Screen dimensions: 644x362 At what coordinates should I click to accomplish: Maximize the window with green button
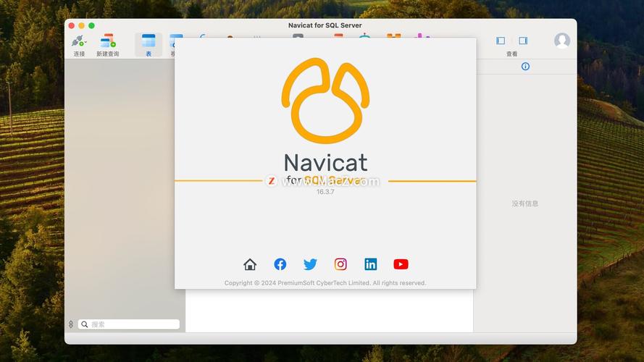click(x=91, y=25)
